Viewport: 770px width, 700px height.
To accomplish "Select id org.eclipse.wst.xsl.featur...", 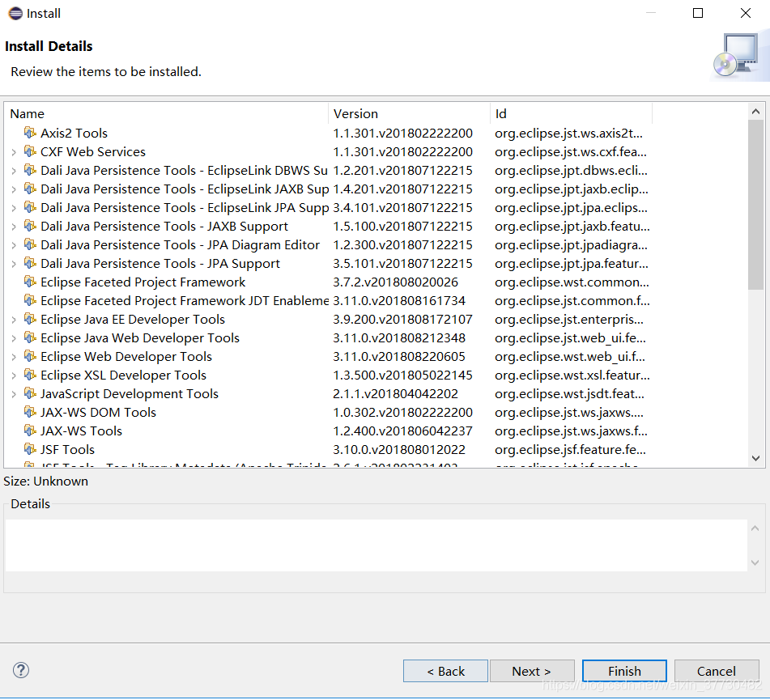I will [x=572, y=375].
